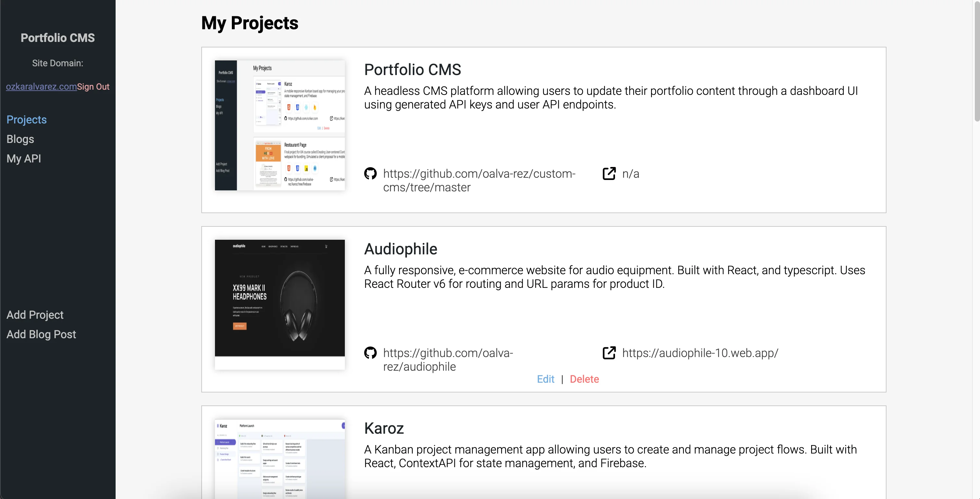The image size is (980, 499).
Task: Click the Karoz kanban board thumbnail
Action: tap(280, 459)
